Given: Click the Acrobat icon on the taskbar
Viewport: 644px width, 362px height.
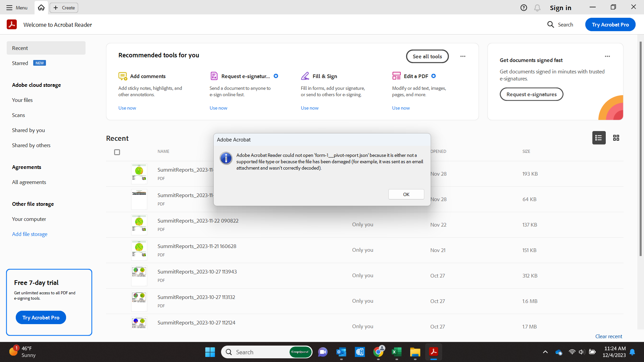Looking at the screenshot, I should [433, 352].
